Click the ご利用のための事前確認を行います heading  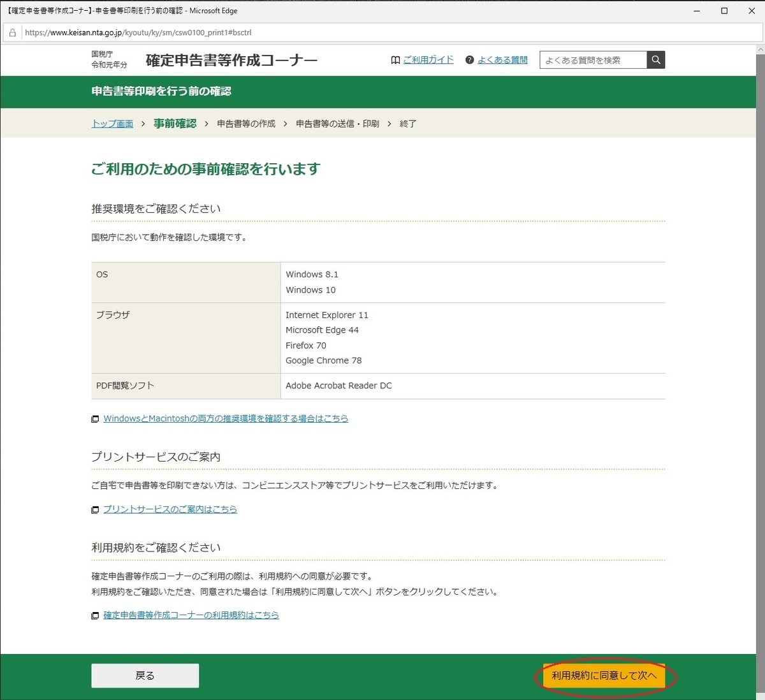pos(205,169)
